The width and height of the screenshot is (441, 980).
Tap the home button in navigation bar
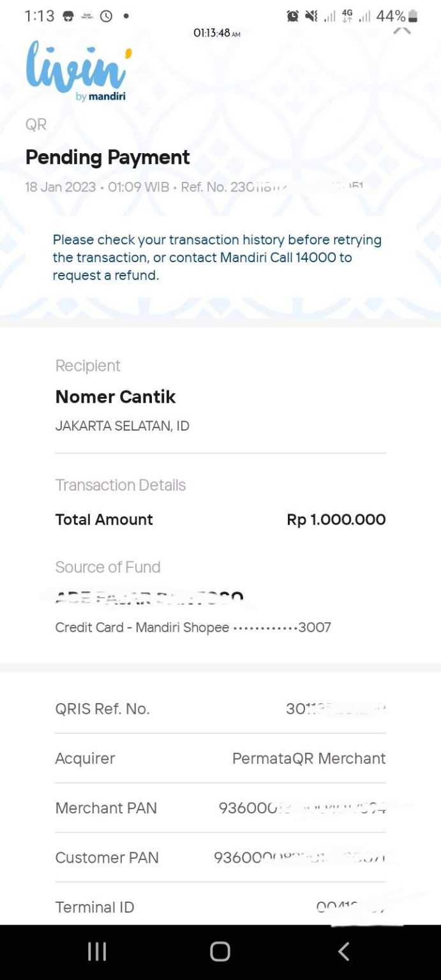tap(220, 951)
